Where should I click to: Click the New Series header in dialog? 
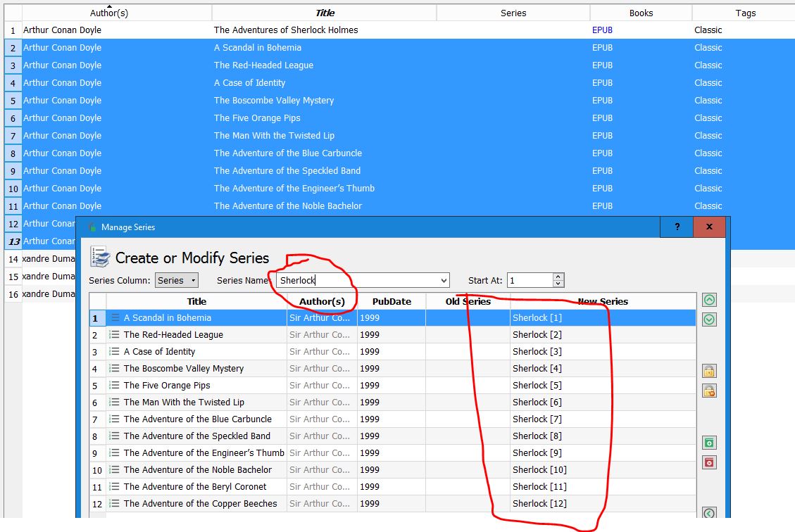click(603, 301)
